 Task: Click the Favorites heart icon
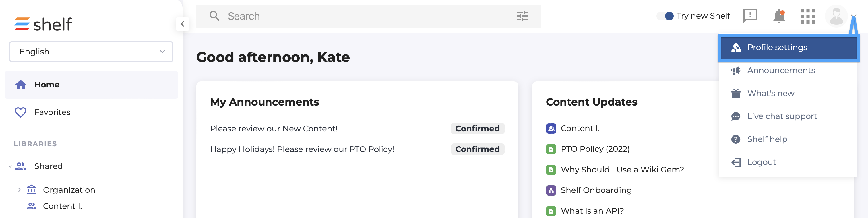[x=21, y=112]
